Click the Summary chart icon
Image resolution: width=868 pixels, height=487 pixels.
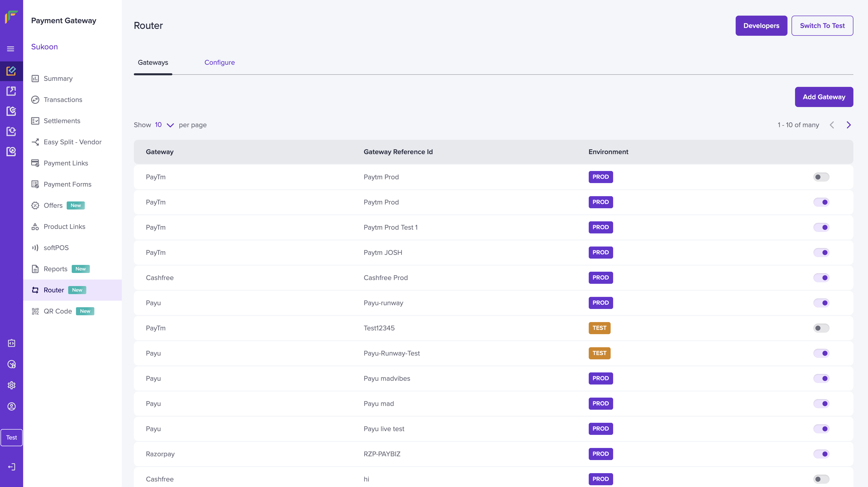click(x=35, y=79)
